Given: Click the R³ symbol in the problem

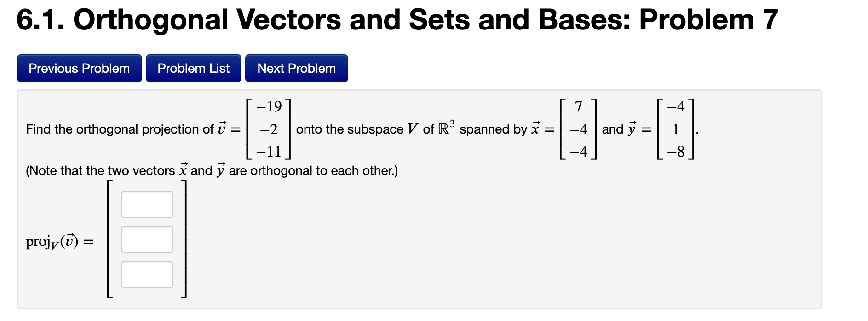Looking at the screenshot, I should tap(447, 127).
